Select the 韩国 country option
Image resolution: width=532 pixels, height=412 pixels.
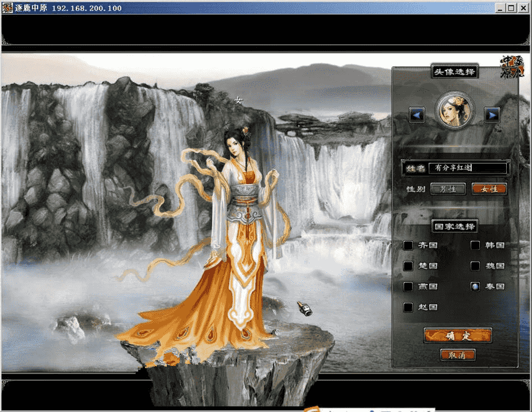click(475, 245)
